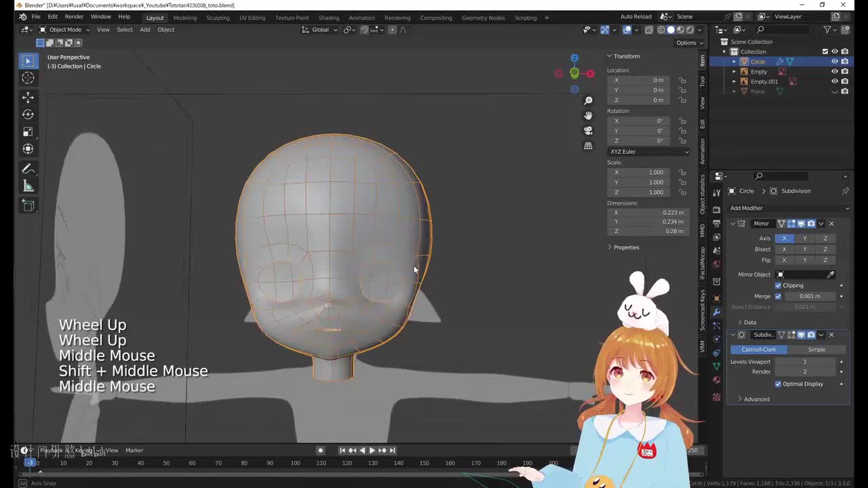This screenshot has height=488, width=868.
Task: Uncheck Optimal Display in Subdivision modifier
Action: [778, 384]
